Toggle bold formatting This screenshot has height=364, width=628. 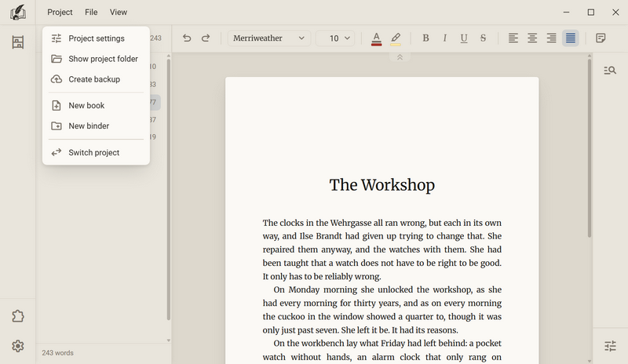pos(425,38)
